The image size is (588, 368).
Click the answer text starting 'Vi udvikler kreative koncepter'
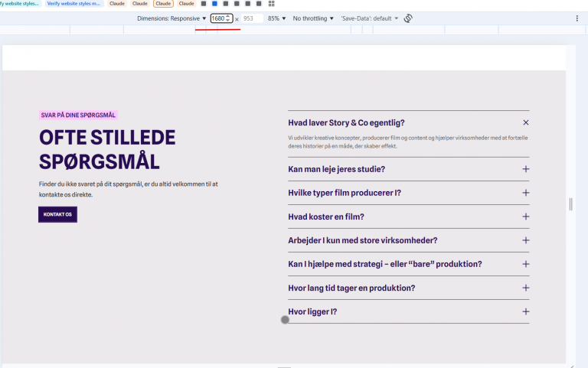click(407, 142)
